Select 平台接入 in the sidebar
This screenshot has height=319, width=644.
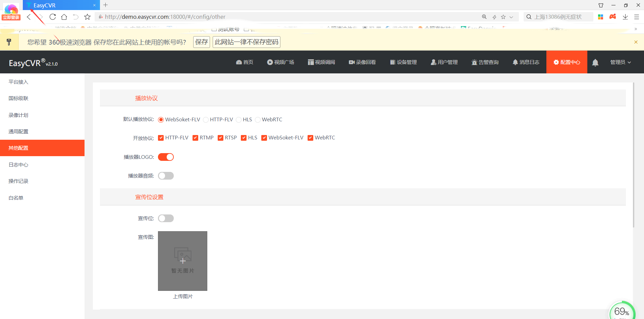[x=42, y=82]
